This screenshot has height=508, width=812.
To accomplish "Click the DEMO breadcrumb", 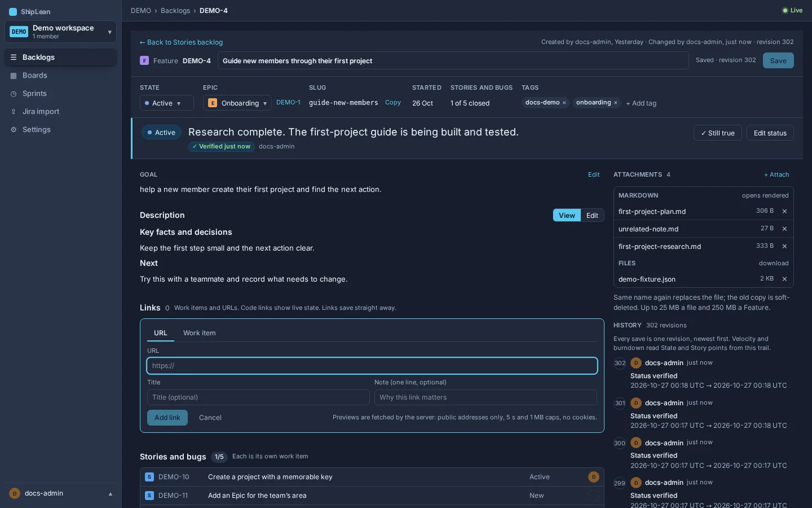I will (x=141, y=11).
